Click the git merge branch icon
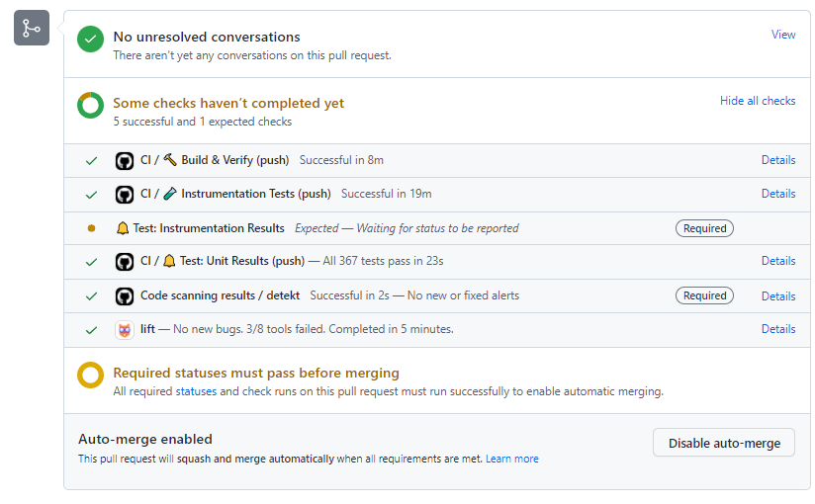815x504 pixels. click(32, 28)
